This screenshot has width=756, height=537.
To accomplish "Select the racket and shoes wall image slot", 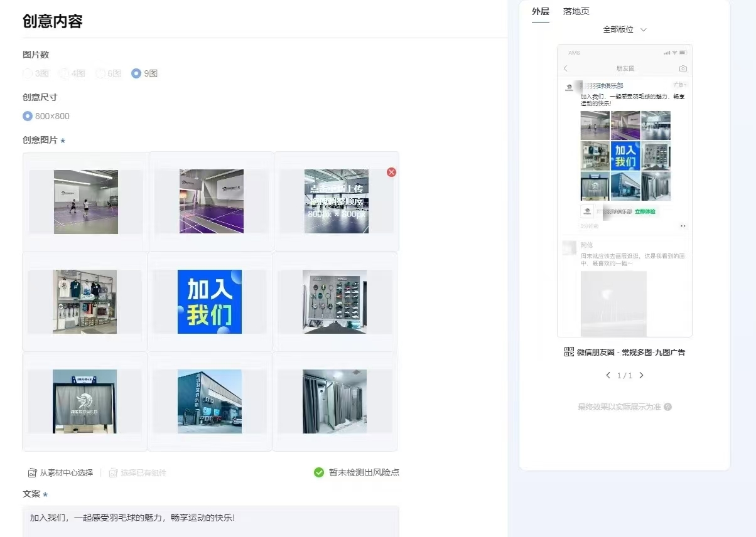I will [335, 302].
